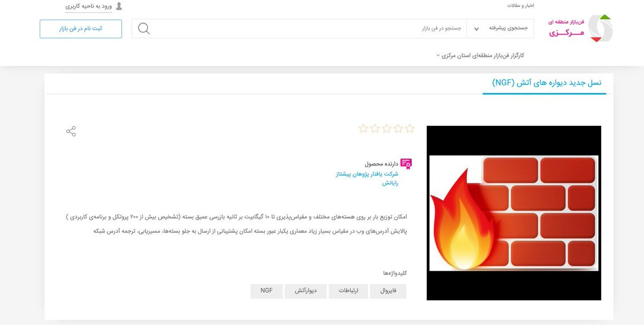Open ورود به ناحیه کاربری link
Viewport: 644px width, 325px height.
[x=89, y=6]
